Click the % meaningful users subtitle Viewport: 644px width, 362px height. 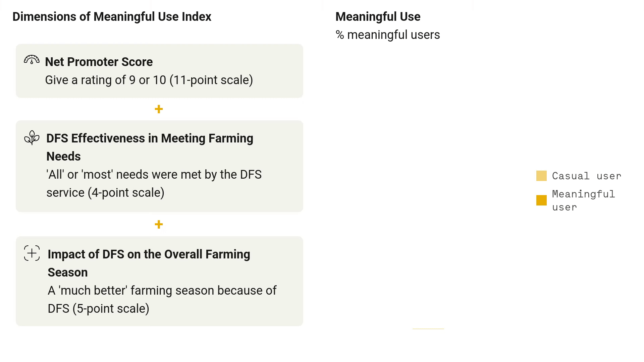(x=387, y=35)
